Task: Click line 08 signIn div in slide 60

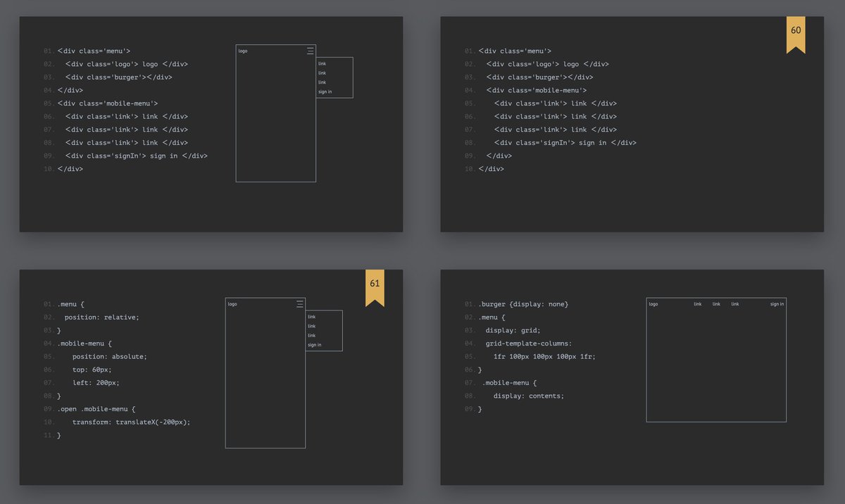Action: (x=565, y=143)
